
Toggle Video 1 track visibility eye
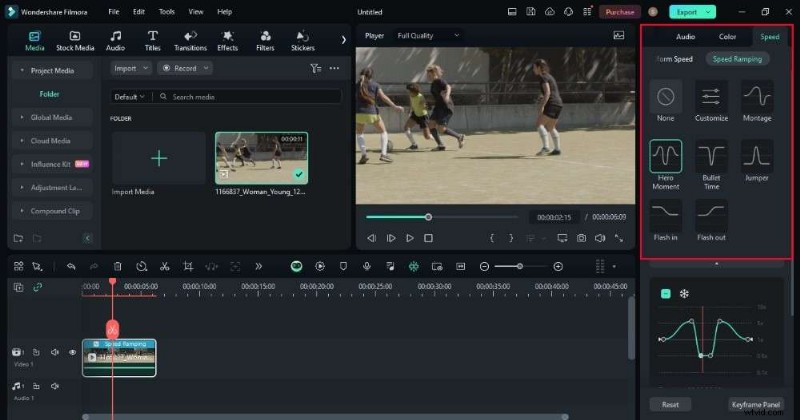(72, 352)
